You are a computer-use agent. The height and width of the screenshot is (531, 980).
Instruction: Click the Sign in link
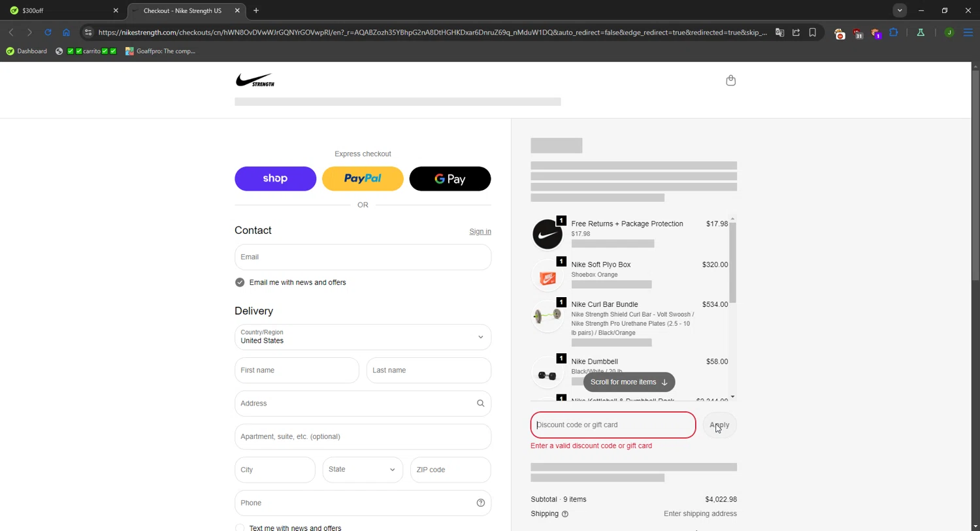480,231
